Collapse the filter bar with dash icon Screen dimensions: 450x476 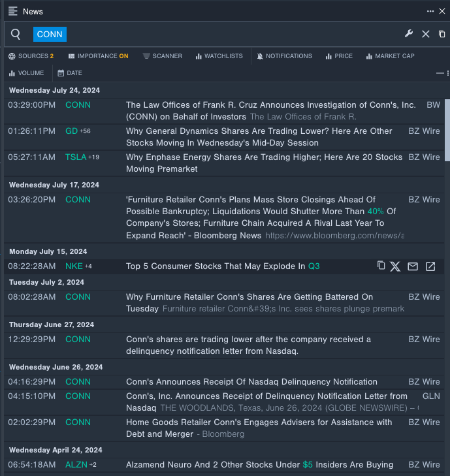(440, 73)
